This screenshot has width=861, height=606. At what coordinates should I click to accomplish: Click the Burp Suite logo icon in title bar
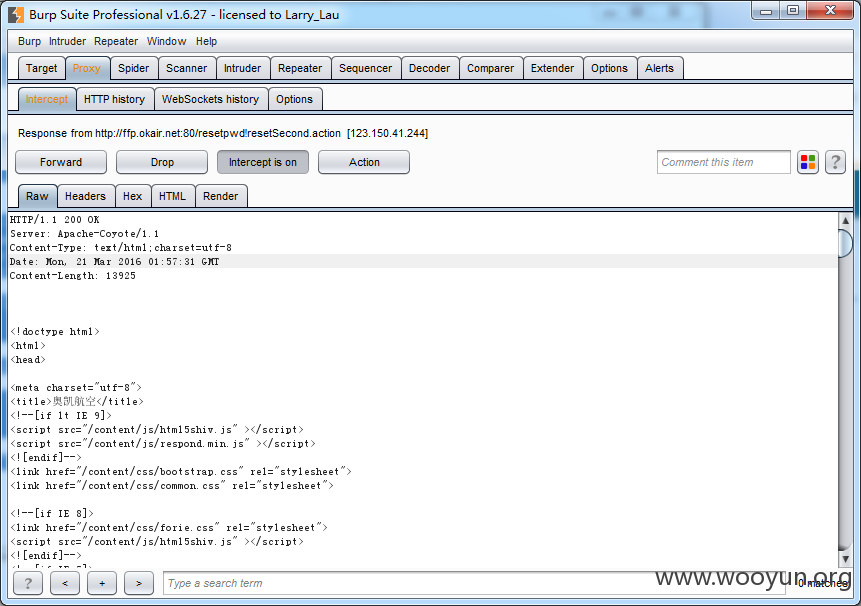click(x=16, y=14)
